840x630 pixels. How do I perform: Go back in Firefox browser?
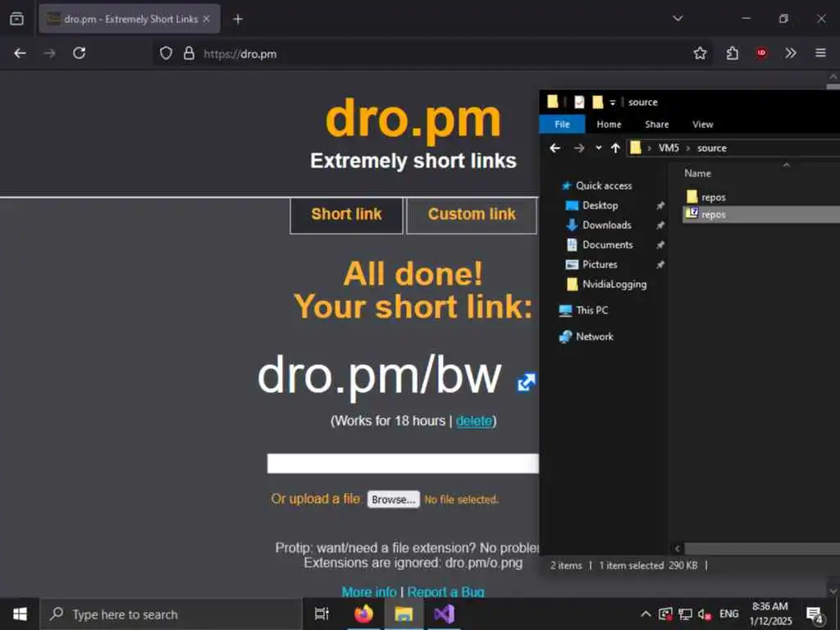tap(20, 53)
